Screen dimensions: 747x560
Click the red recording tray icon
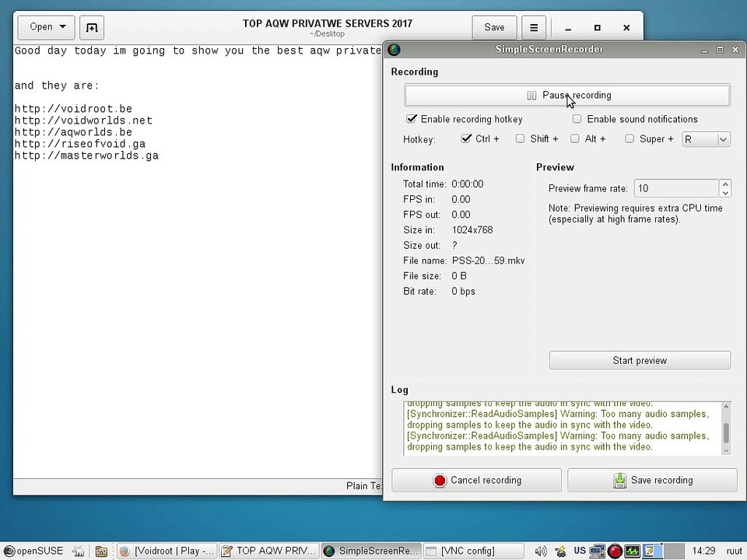click(615, 551)
